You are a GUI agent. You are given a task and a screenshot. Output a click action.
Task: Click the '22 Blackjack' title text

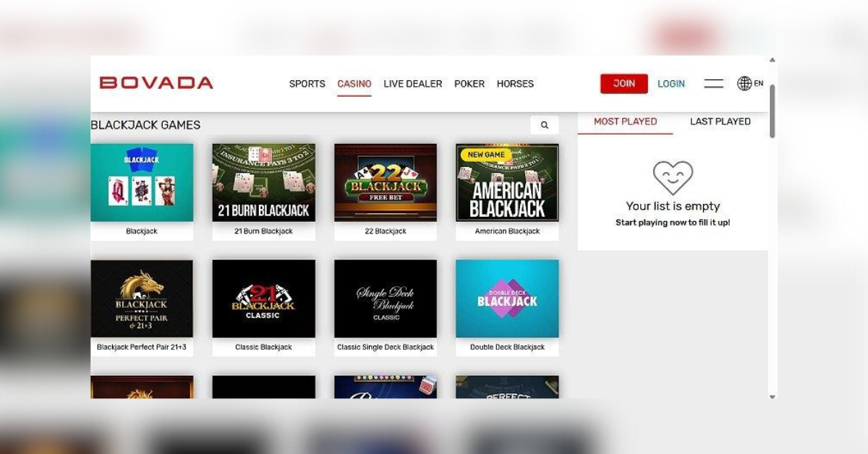(x=386, y=231)
